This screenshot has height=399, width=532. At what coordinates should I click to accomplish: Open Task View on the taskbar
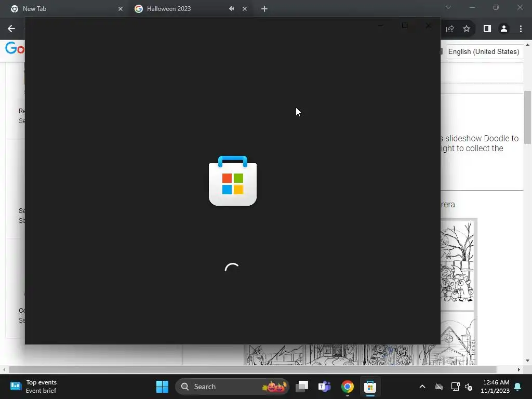pyautogui.click(x=302, y=387)
